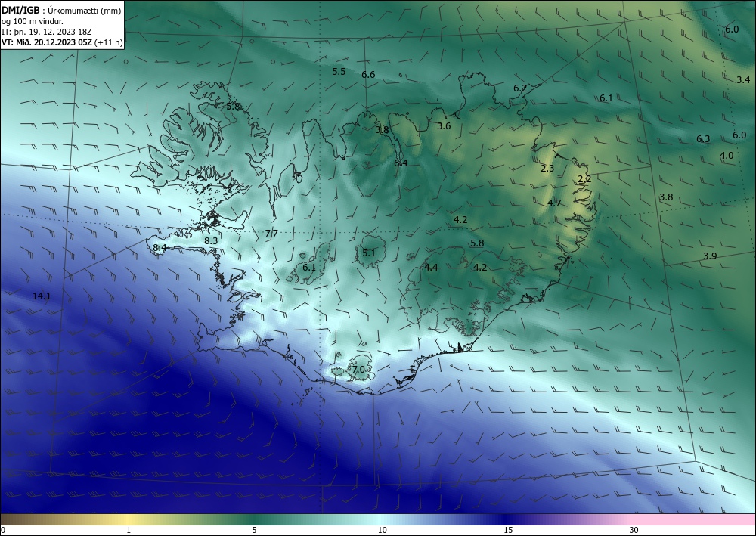Click the '10' label on the color scale
756x536 pixels.
(x=382, y=530)
